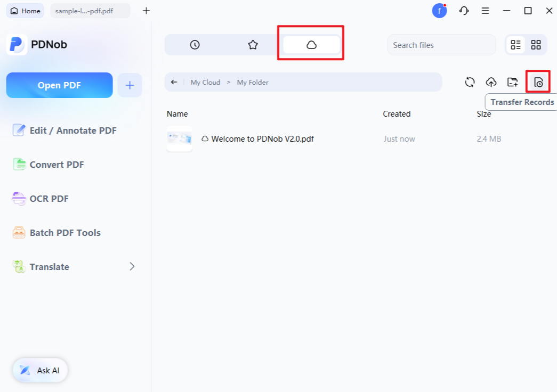This screenshot has height=392, width=557.
Task: Open file Welcome to PDNob V2.0.pdf
Action: coord(263,139)
